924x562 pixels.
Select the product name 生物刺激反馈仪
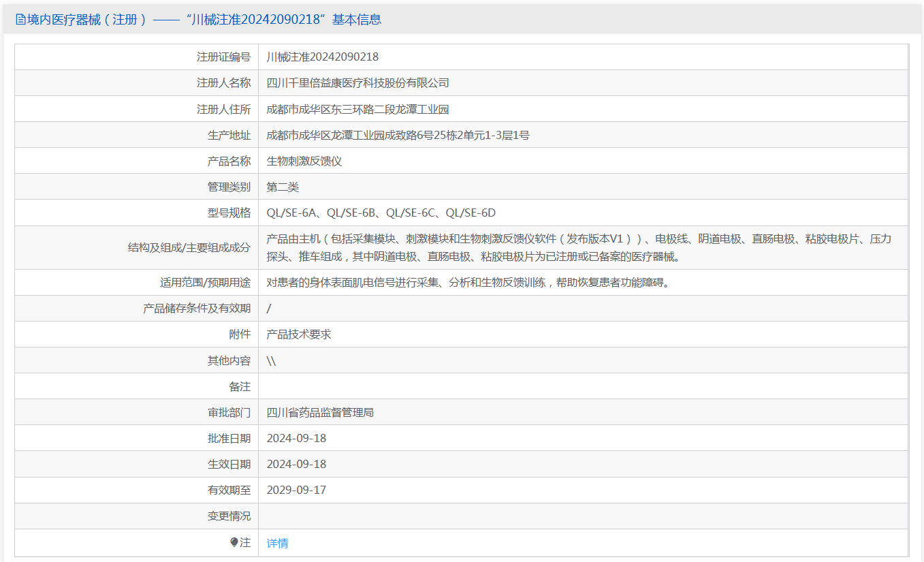(304, 161)
